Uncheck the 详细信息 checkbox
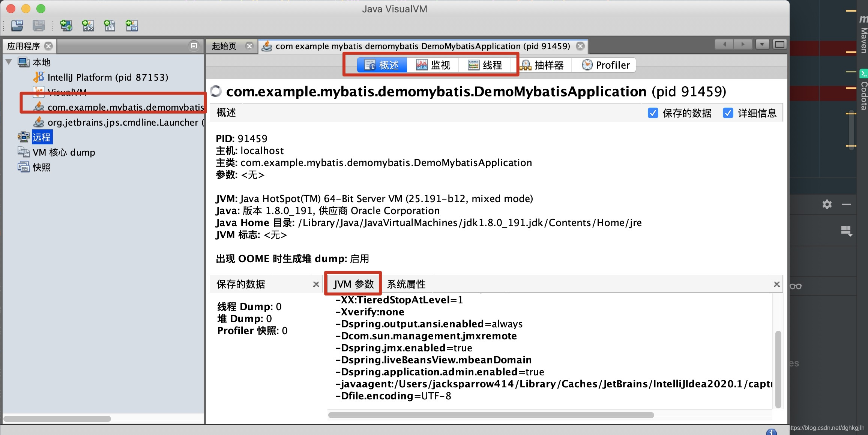 pos(728,113)
